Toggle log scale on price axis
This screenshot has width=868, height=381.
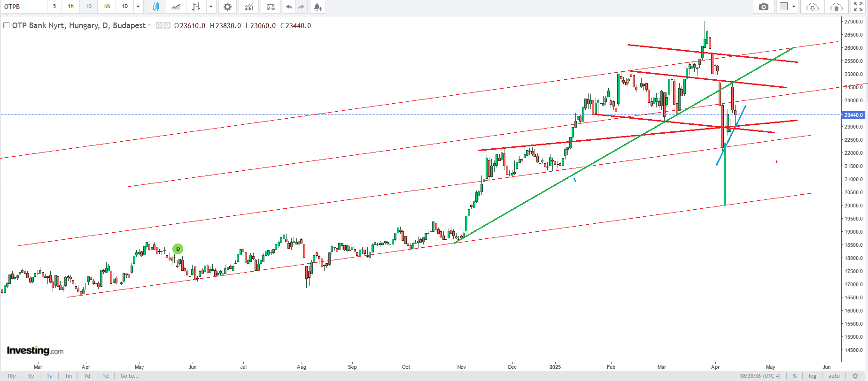point(813,376)
